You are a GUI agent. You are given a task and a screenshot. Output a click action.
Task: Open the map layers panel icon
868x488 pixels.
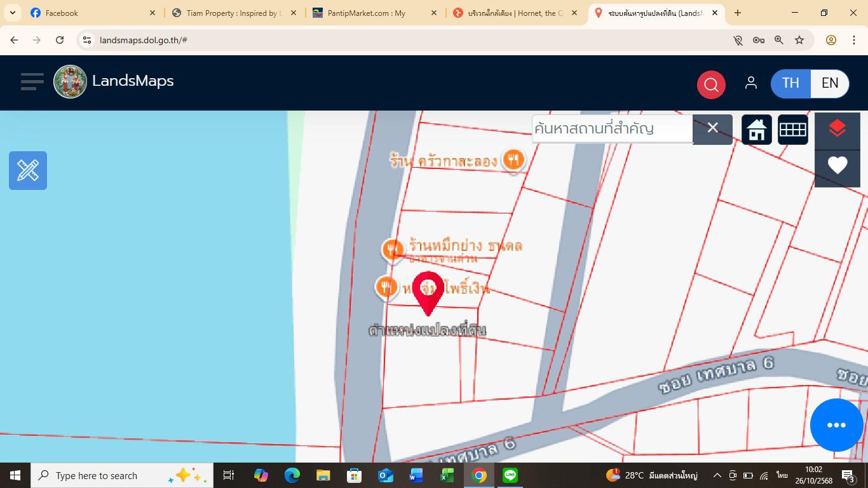pos(837,130)
